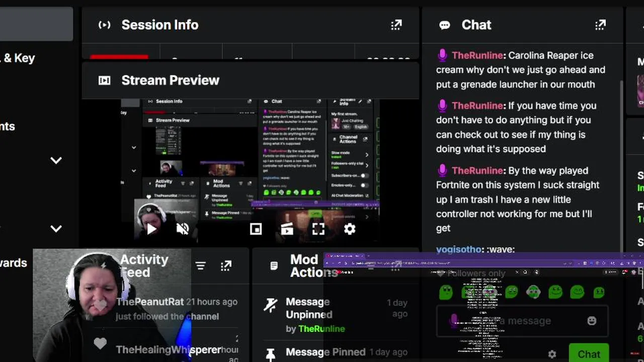Click the Session Info panel title
The image size is (644, 362).
160,25
